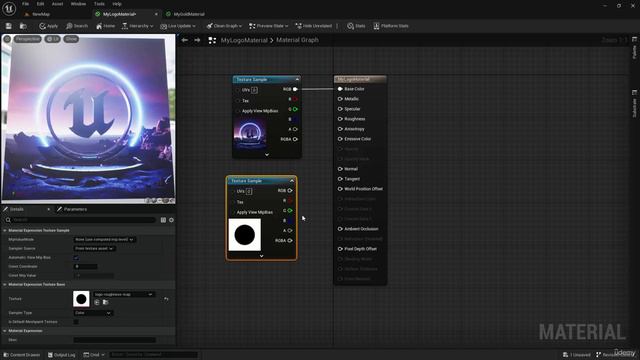Navigate back in the material graph
The height and width of the screenshot is (360, 640).
click(x=184, y=40)
